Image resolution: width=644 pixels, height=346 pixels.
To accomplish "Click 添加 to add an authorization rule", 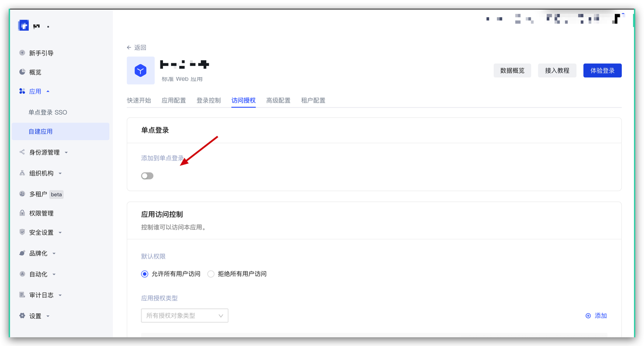I will point(596,315).
